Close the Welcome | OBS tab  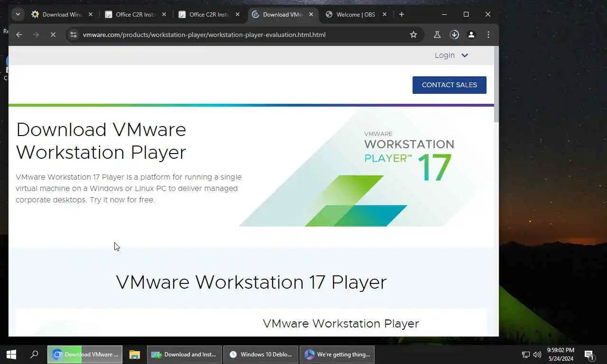[385, 14]
